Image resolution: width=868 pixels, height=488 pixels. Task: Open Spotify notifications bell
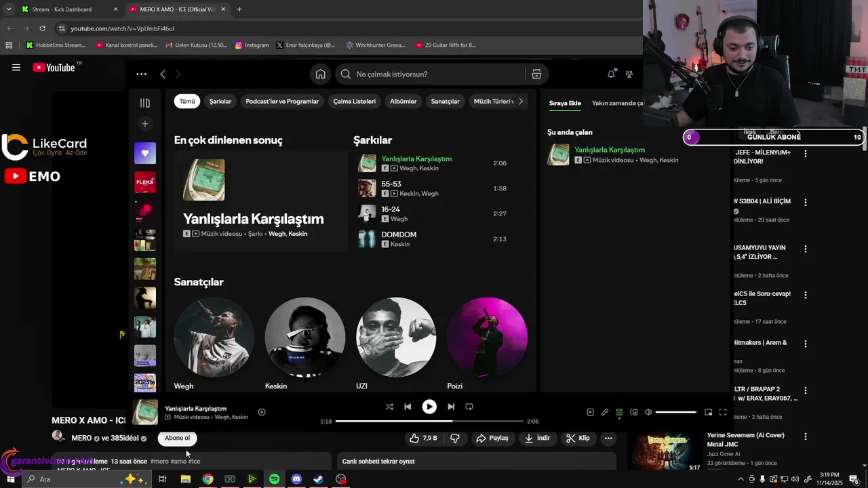(x=611, y=74)
